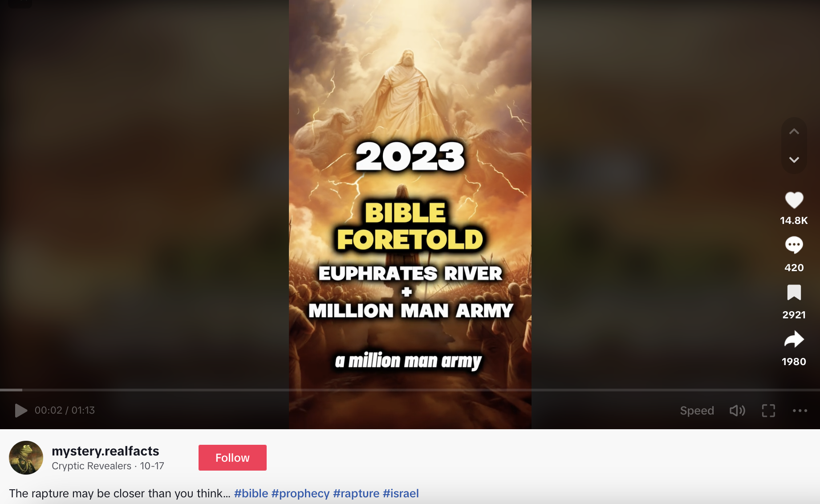Mute the video volume
The width and height of the screenshot is (820, 504).
tap(737, 411)
